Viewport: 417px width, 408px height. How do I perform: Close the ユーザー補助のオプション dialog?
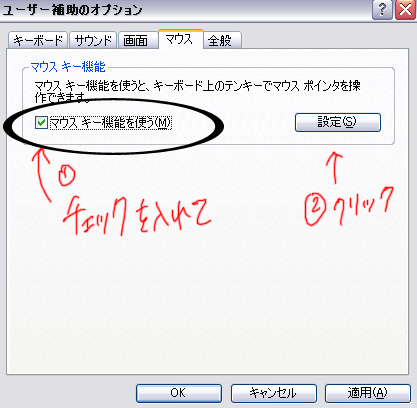405,10
